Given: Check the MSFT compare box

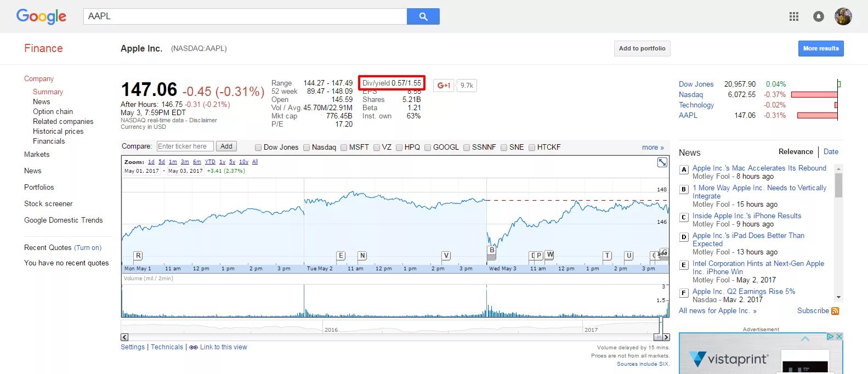Looking at the screenshot, I should click(344, 148).
